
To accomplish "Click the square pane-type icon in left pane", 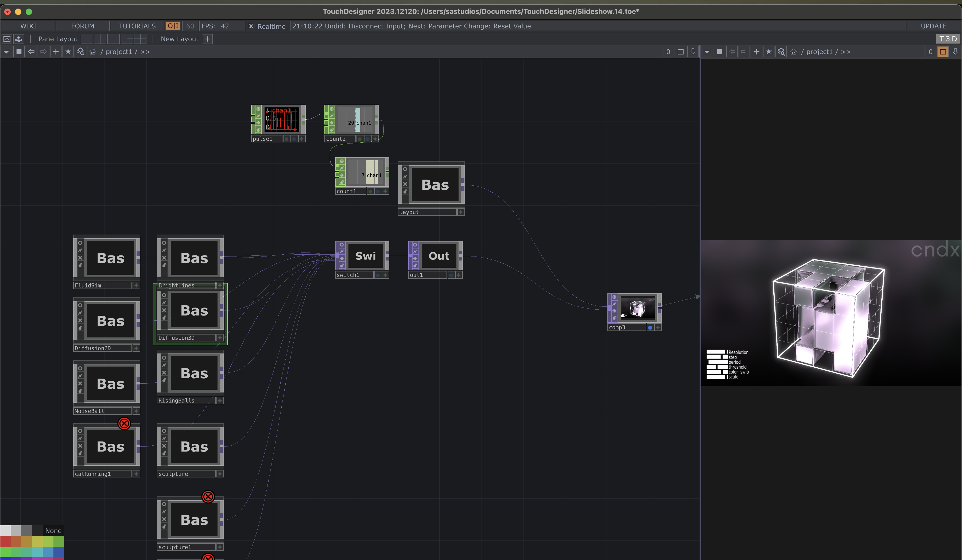I will (x=19, y=52).
